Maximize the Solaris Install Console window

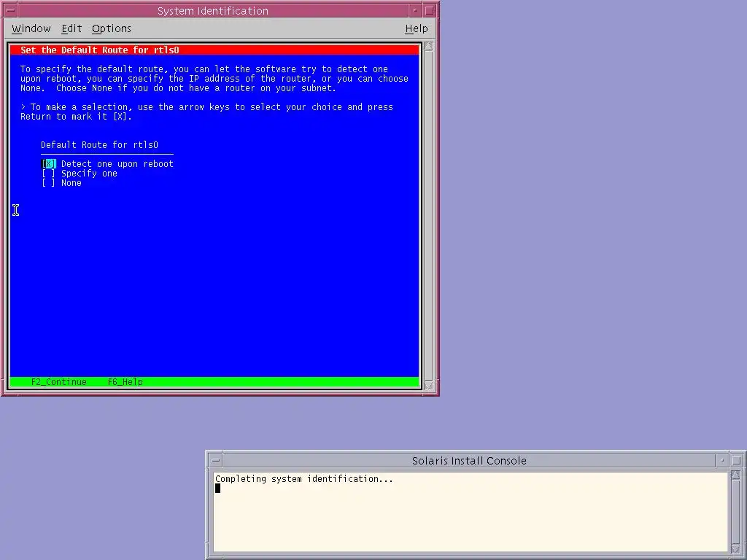coord(737,461)
